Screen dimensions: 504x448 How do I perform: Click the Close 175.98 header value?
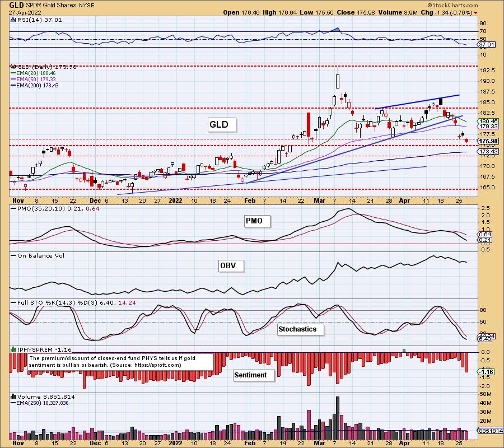(x=356, y=13)
